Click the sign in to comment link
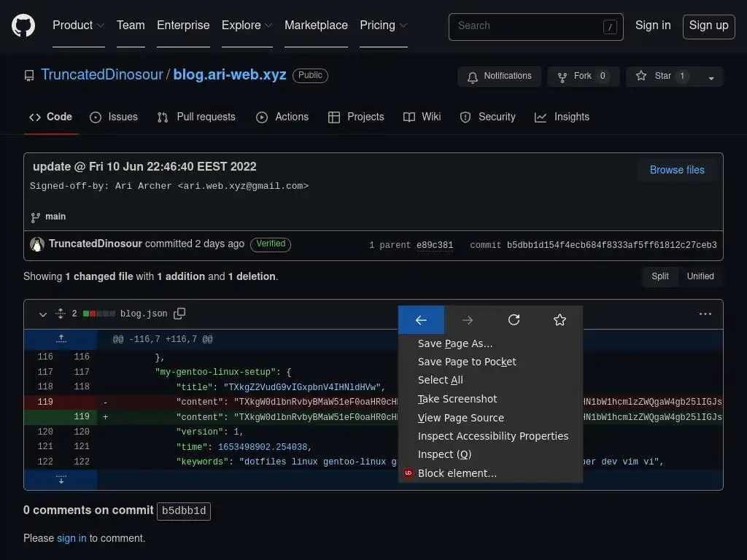This screenshot has width=747, height=560. click(71, 539)
